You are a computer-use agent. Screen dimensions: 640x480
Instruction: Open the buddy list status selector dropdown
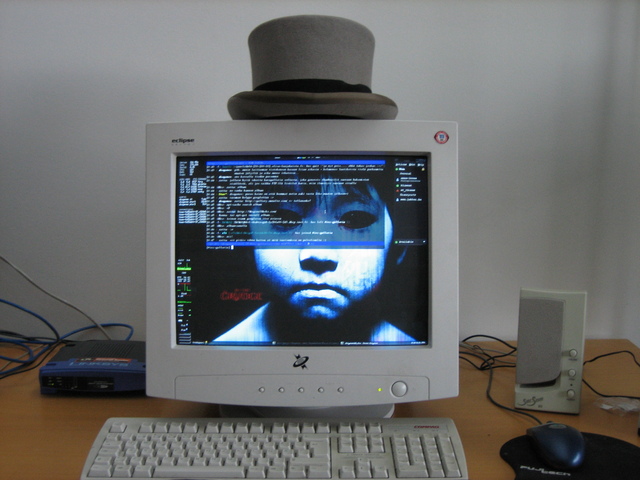click(410, 242)
